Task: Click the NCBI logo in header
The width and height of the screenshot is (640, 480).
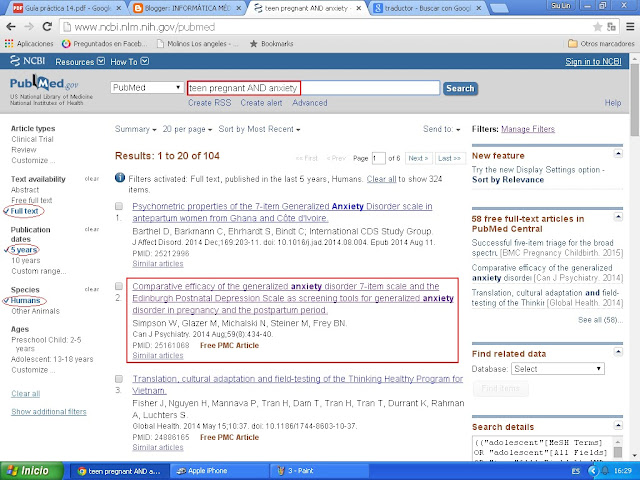Action: 28,61
